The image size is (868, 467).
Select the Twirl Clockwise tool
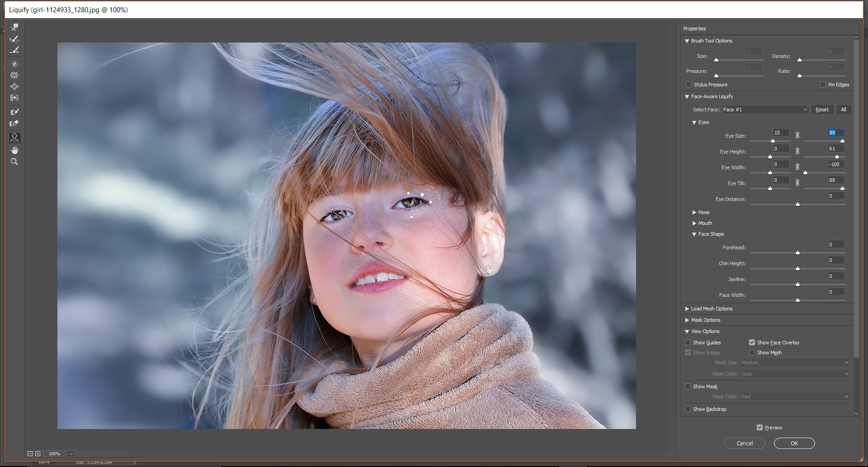pyautogui.click(x=14, y=63)
